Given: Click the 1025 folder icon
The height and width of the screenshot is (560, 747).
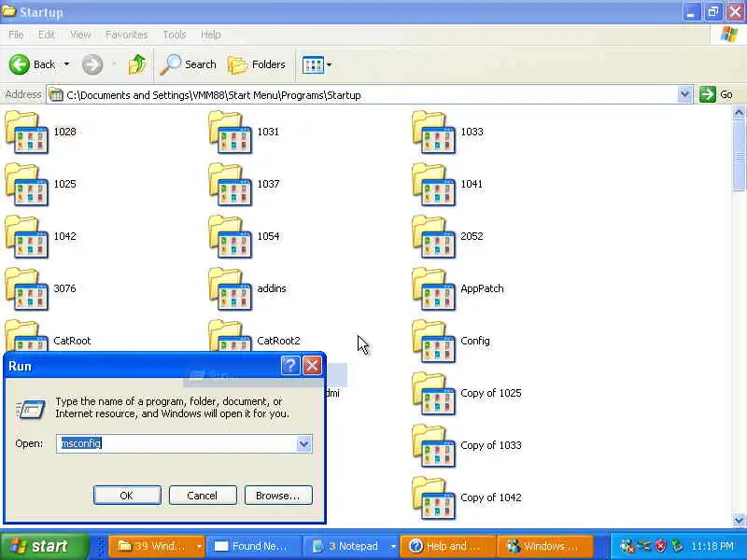Looking at the screenshot, I should pos(27,184).
